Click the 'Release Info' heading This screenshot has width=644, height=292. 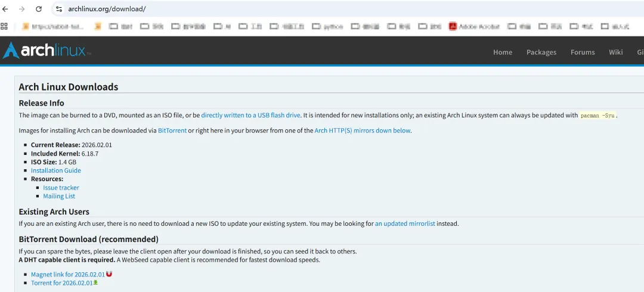[42, 103]
